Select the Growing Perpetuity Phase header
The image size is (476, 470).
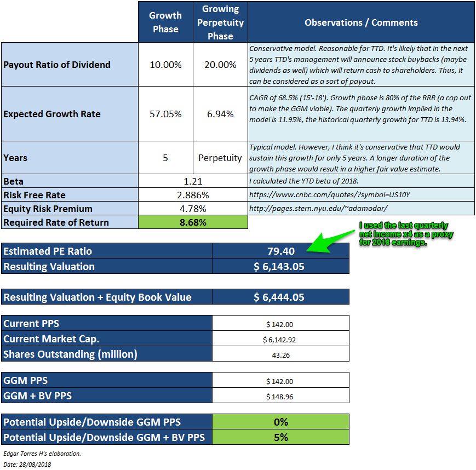tap(220, 21)
